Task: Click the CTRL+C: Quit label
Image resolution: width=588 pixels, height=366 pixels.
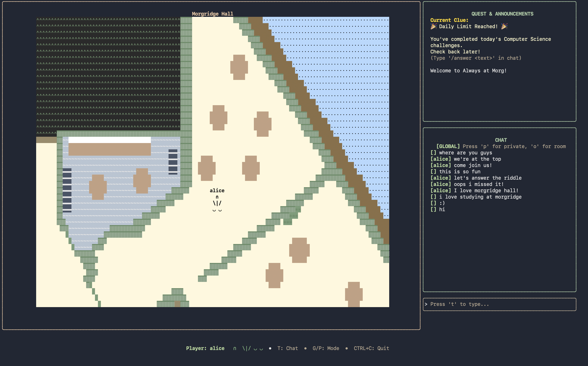Action: click(371, 348)
